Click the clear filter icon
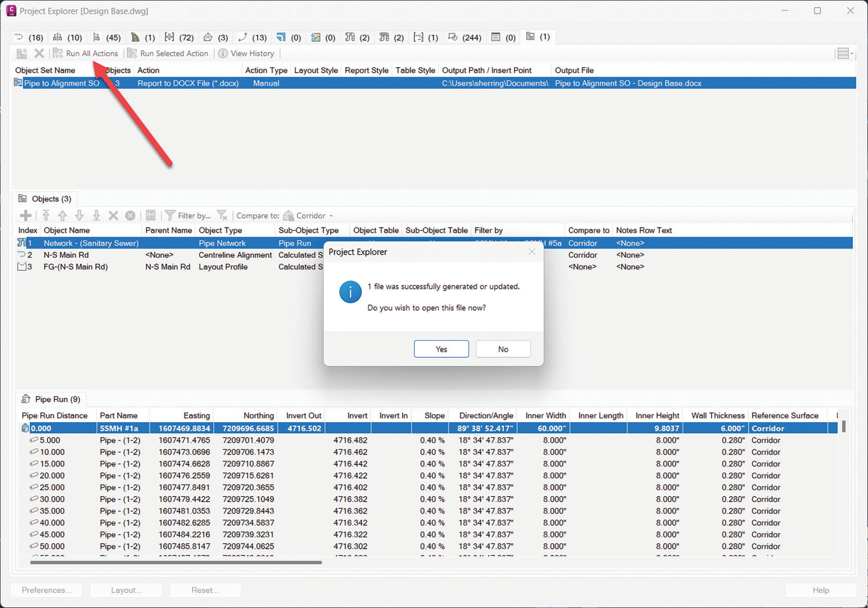 tap(222, 216)
